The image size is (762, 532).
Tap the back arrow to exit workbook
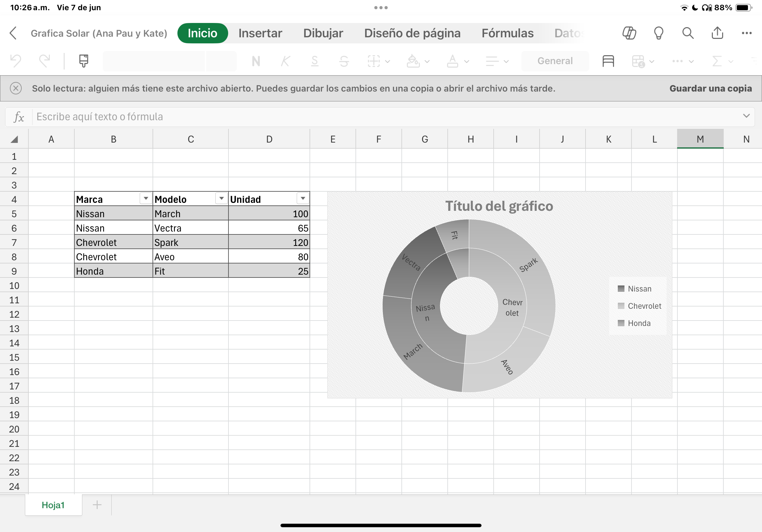pos(13,33)
